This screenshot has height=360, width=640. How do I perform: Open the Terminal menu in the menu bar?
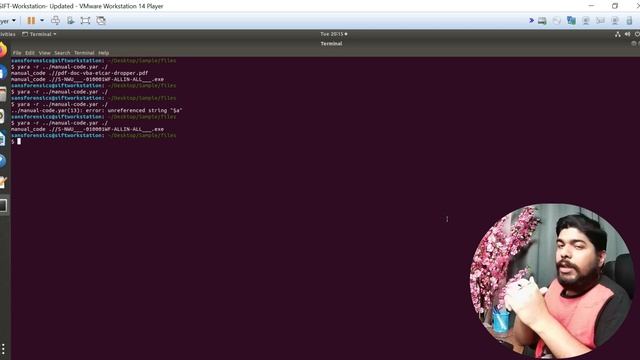(x=84, y=53)
